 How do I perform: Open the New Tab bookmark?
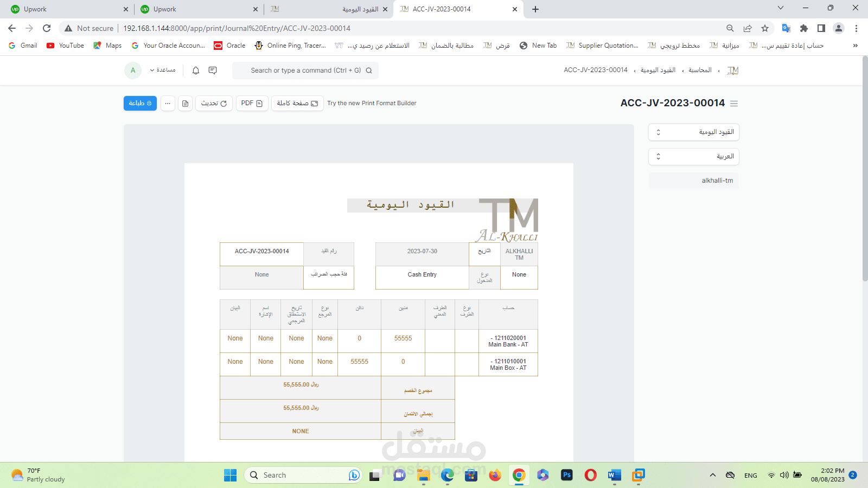[x=538, y=46]
